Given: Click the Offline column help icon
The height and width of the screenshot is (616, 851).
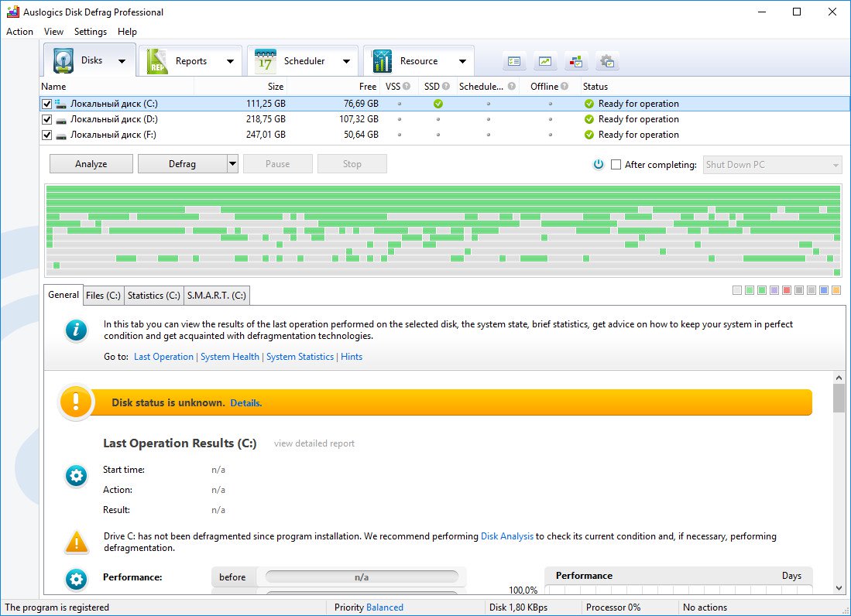Looking at the screenshot, I should point(564,86).
